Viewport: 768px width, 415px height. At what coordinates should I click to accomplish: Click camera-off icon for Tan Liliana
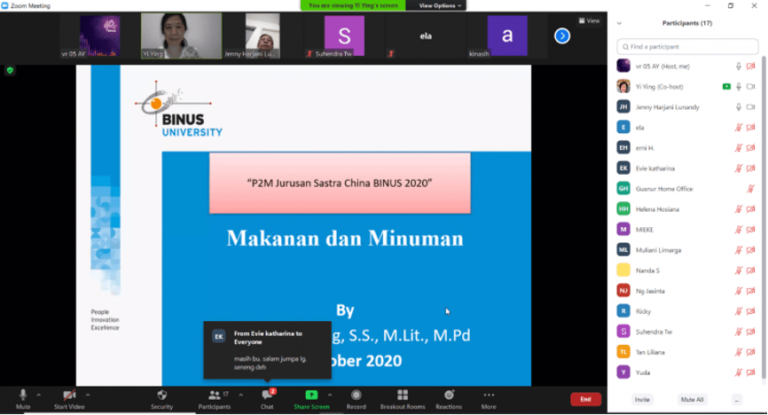pos(751,352)
